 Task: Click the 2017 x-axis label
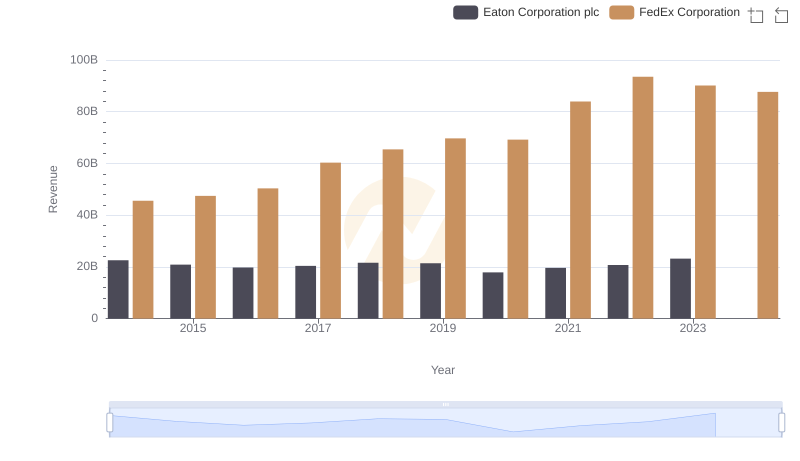(x=318, y=328)
